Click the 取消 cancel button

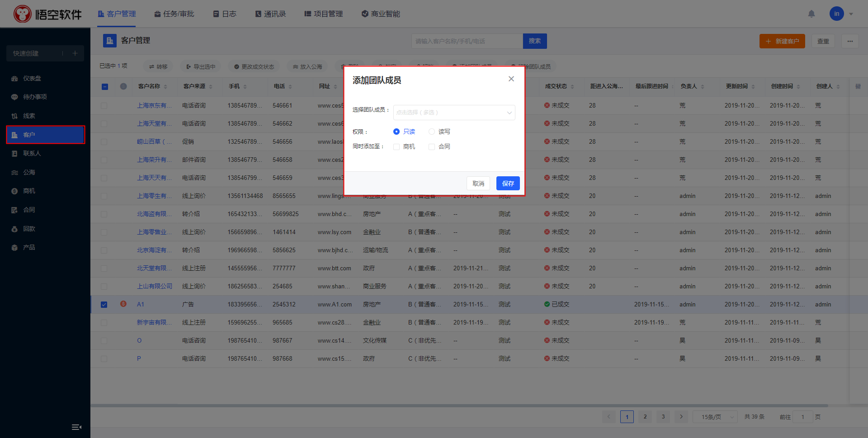point(478,184)
